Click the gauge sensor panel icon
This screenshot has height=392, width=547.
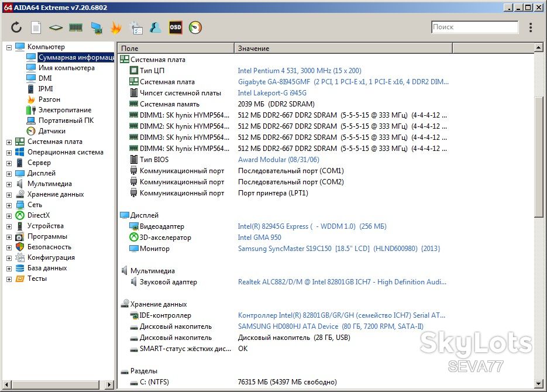(195, 27)
